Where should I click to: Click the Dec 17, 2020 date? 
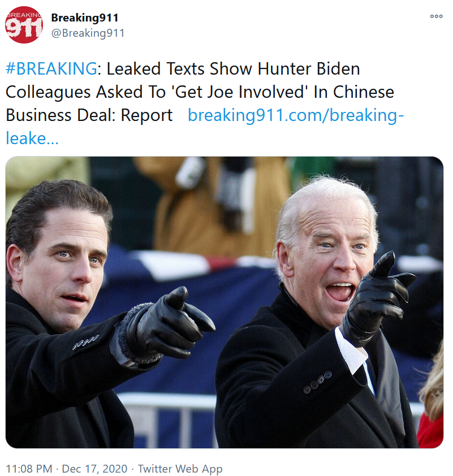94,469
